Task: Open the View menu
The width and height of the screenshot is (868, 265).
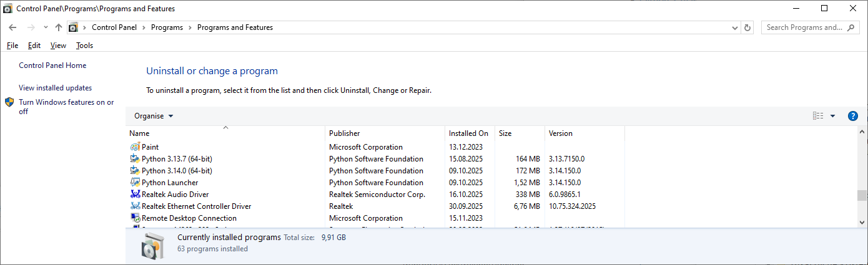Action: [58, 46]
